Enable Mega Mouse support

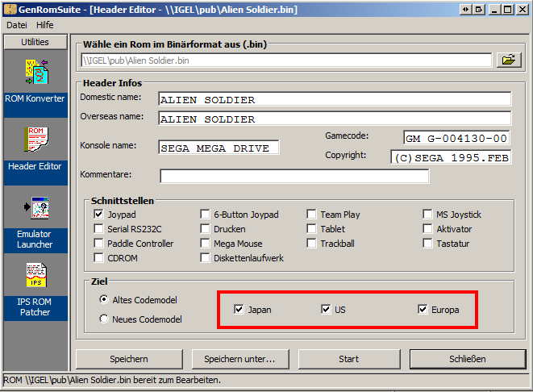205,244
